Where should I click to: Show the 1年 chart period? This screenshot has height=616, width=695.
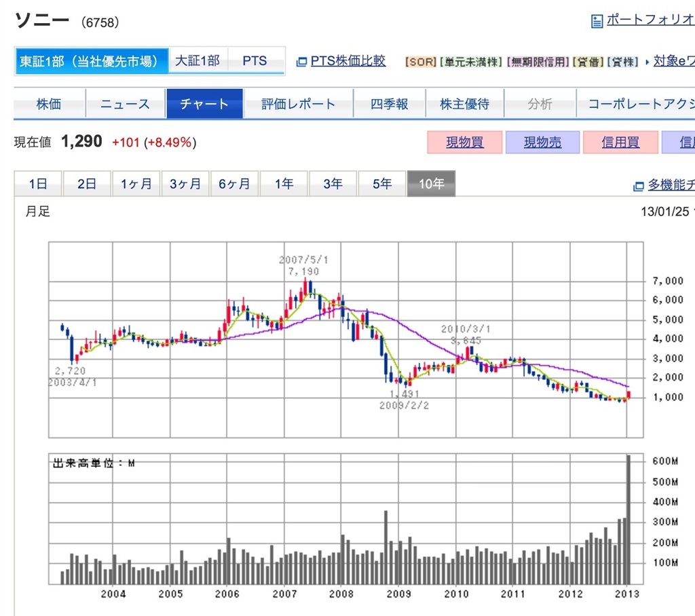pos(284,183)
